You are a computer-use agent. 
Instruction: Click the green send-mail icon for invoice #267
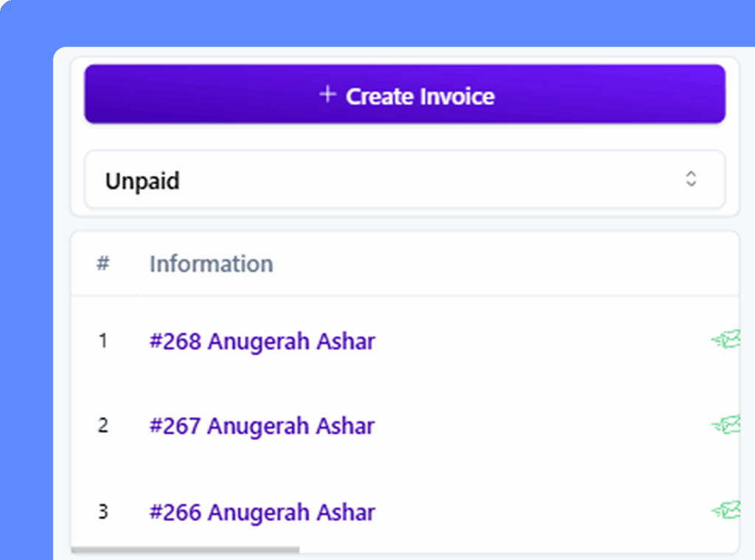[x=726, y=424]
